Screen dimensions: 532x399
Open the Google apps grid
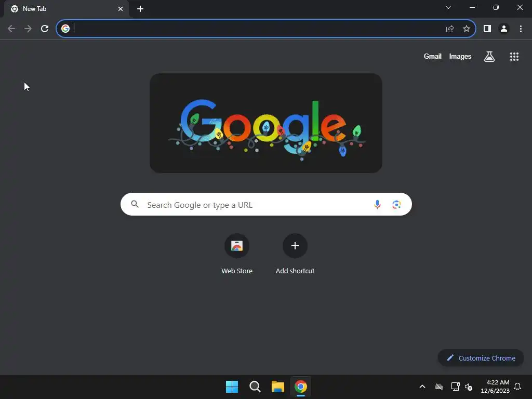(514, 56)
